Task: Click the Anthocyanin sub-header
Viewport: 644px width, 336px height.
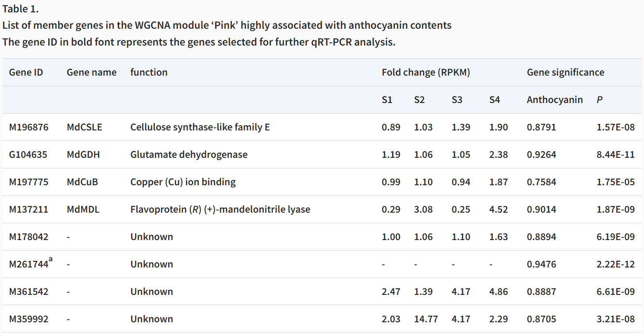Action: click(555, 100)
